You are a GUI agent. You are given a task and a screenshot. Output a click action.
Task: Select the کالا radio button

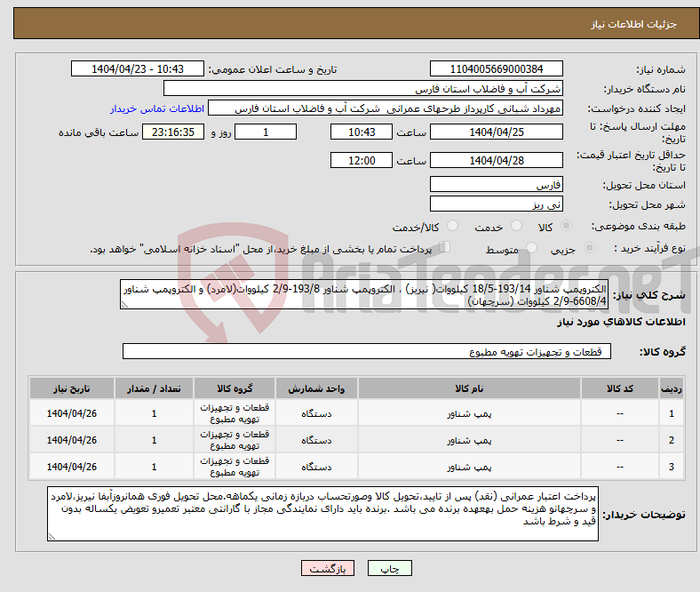(x=566, y=226)
